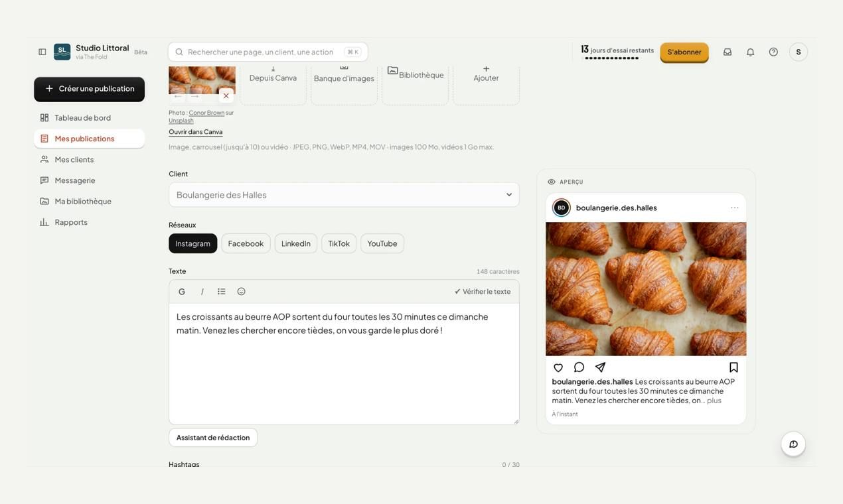
Task: Toggle bold formatting (G)
Action: coord(182,291)
